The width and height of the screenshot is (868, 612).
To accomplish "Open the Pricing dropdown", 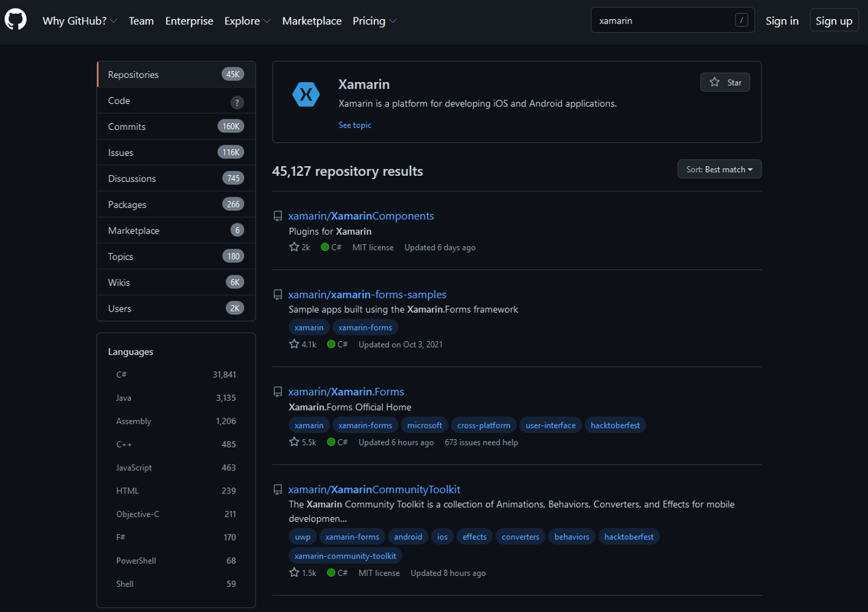I will 374,21.
